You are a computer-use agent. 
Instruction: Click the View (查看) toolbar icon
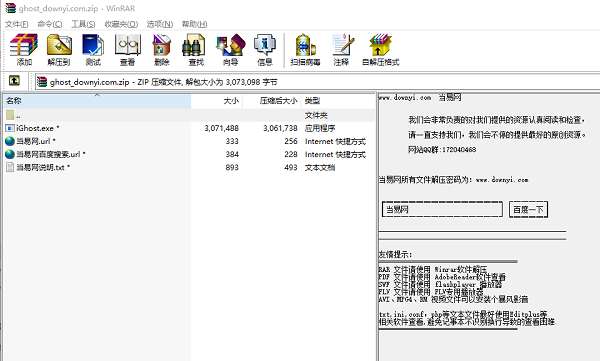click(127, 45)
